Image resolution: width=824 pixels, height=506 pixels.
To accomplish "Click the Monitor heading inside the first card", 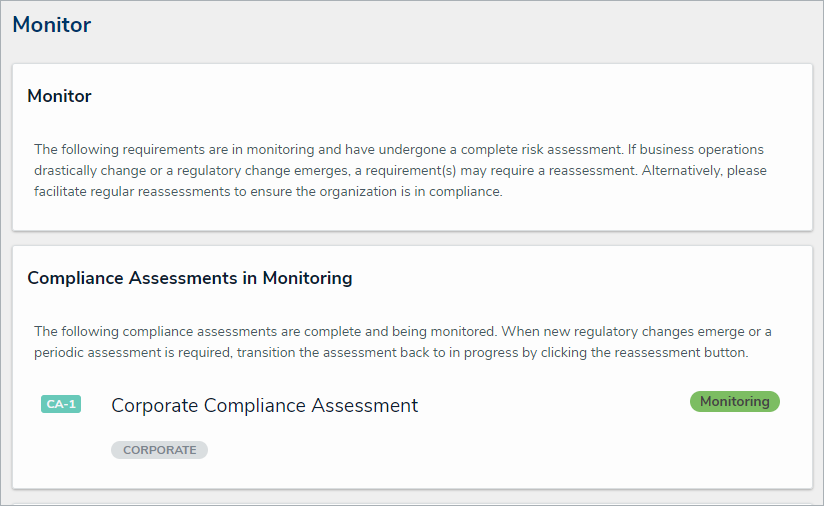I will [59, 96].
